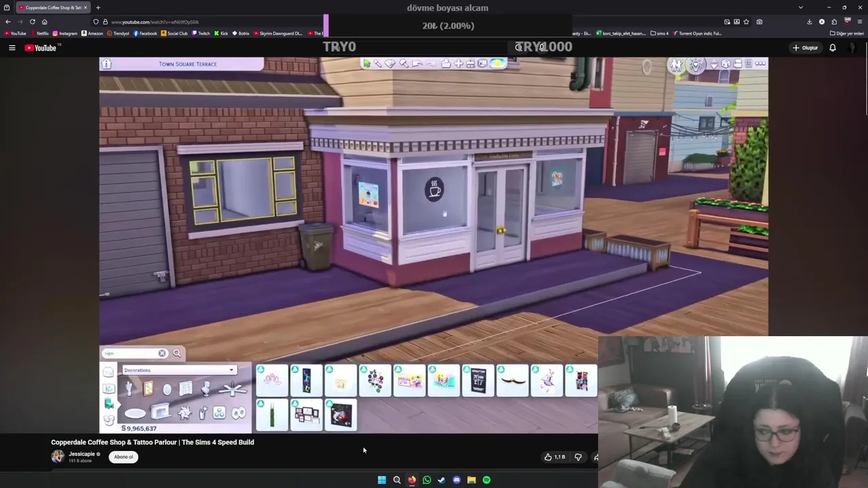The image size is (868, 488).
Task: Open the sims 4 bookmarks folder
Action: 659,33
